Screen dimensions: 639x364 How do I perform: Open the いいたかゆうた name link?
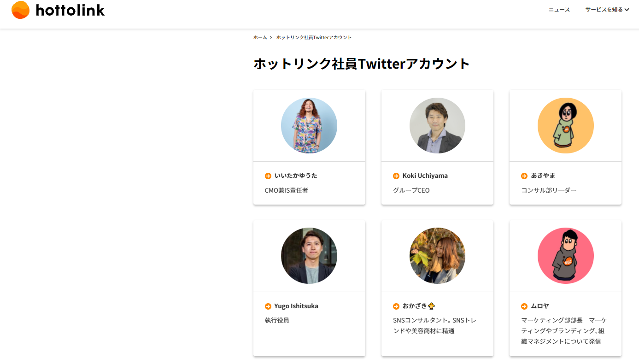click(x=296, y=176)
